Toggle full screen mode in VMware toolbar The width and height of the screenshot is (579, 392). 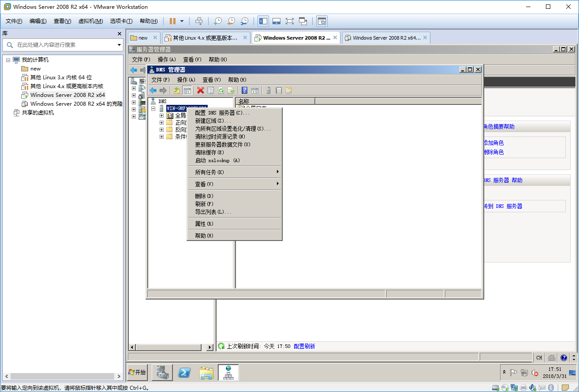pyautogui.click(x=289, y=21)
